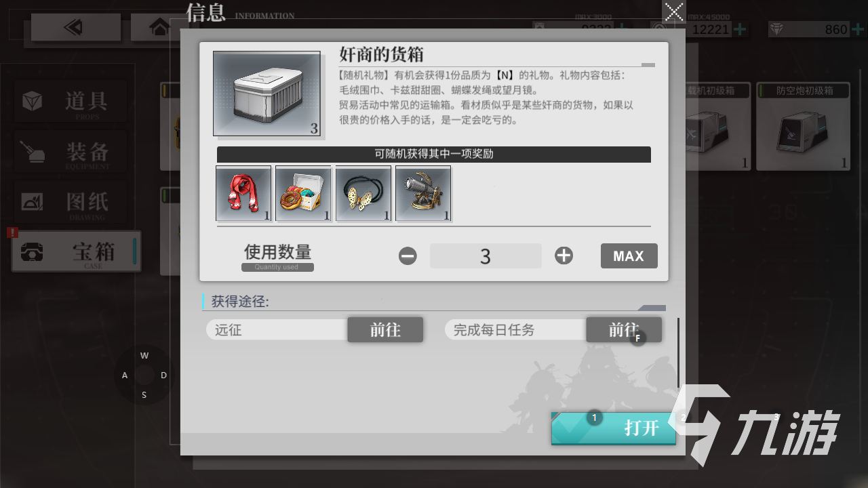Viewport: 868px width, 488px height.
Task: Click the 打开 open button
Action: (614, 428)
